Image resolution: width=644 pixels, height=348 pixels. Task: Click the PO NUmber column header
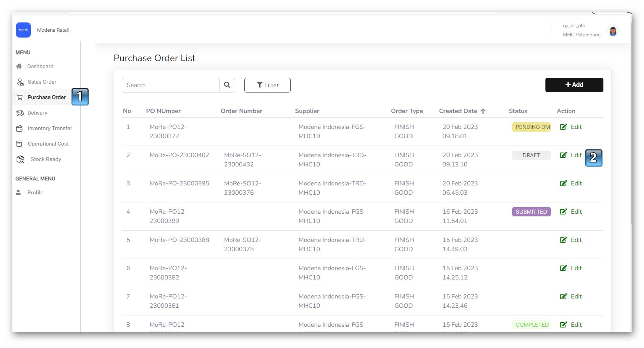click(x=163, y=111)
